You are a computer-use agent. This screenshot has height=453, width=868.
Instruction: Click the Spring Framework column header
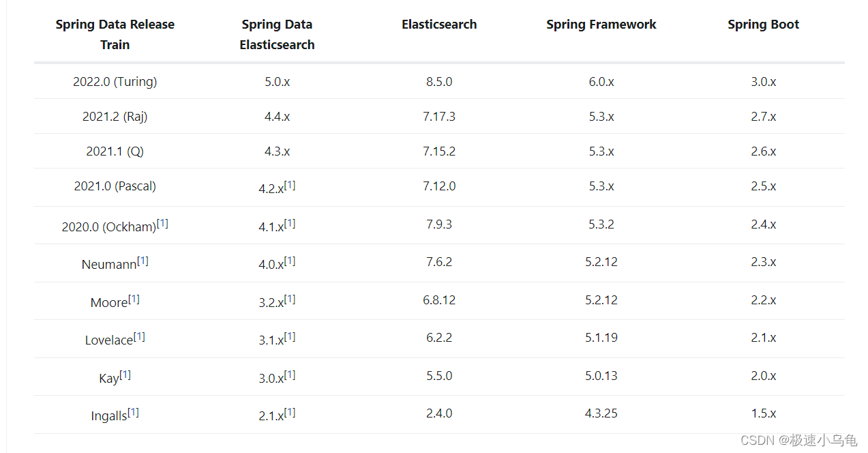[601, 25]
